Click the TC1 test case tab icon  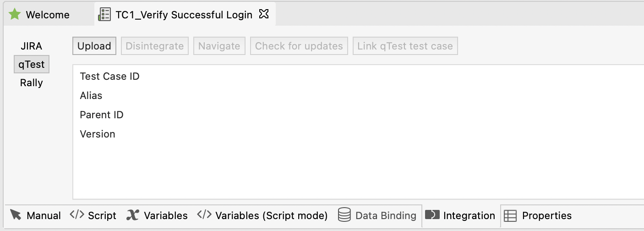(x=104, y=15)
